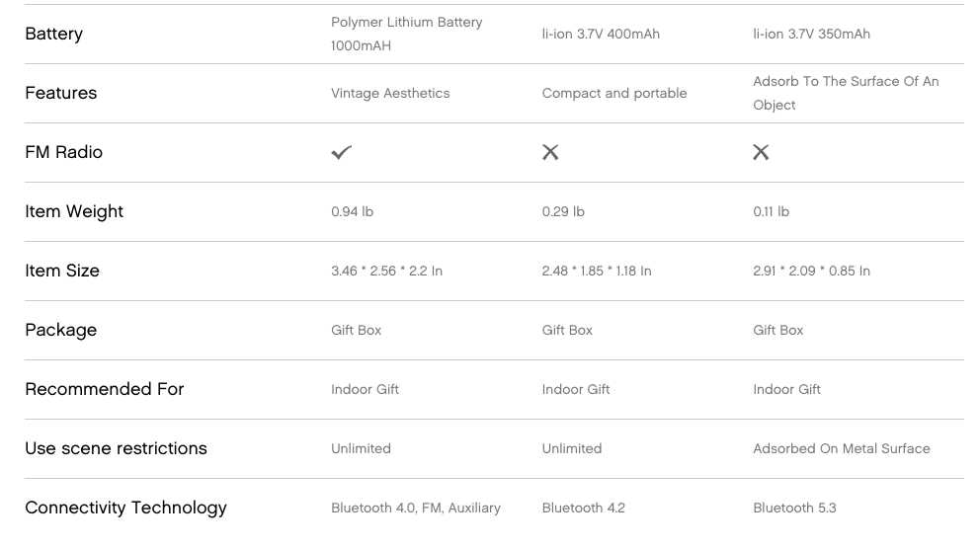The image size is (980, 548).
Task: Click Polymer Lithium Battery 1000mAH text
Action: [407, 34]
